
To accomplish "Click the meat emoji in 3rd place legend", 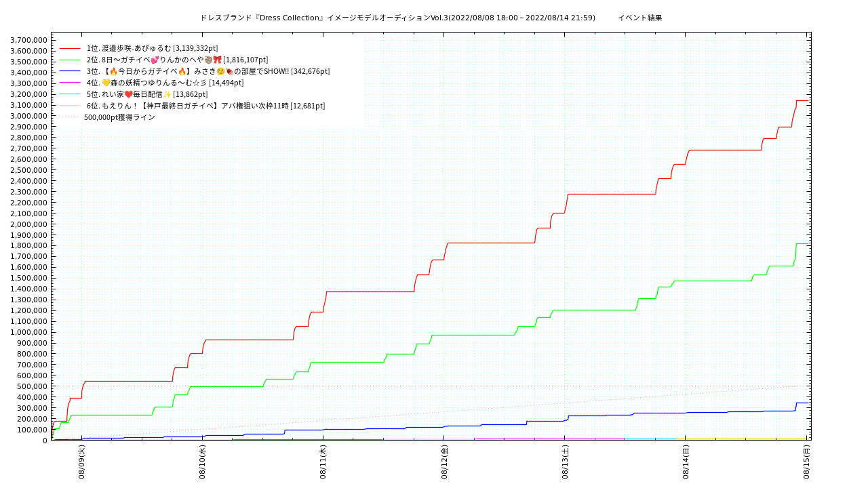I will pyautogui.click(x=229, y=71).
